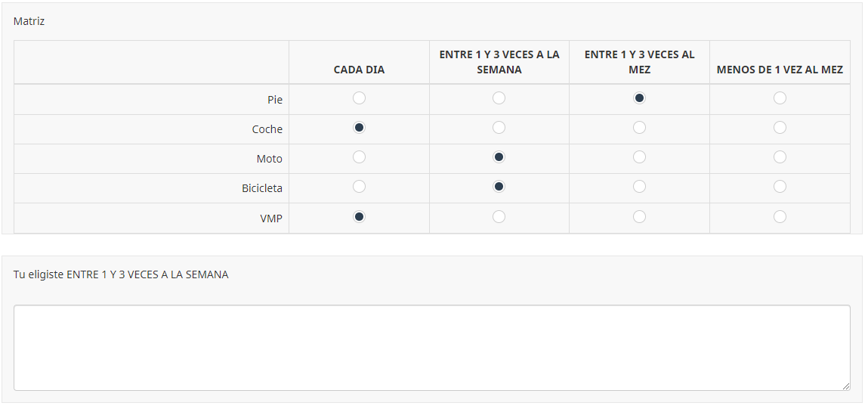This screenshot has width=868, height=406.
Task: Select CADA DIA for Pie row
Action: tap(360, 98)
